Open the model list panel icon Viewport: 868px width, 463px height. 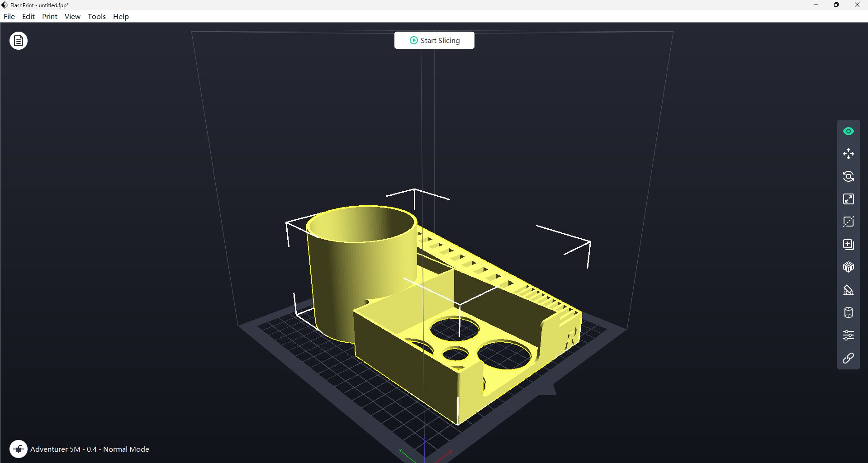[19, 41]
